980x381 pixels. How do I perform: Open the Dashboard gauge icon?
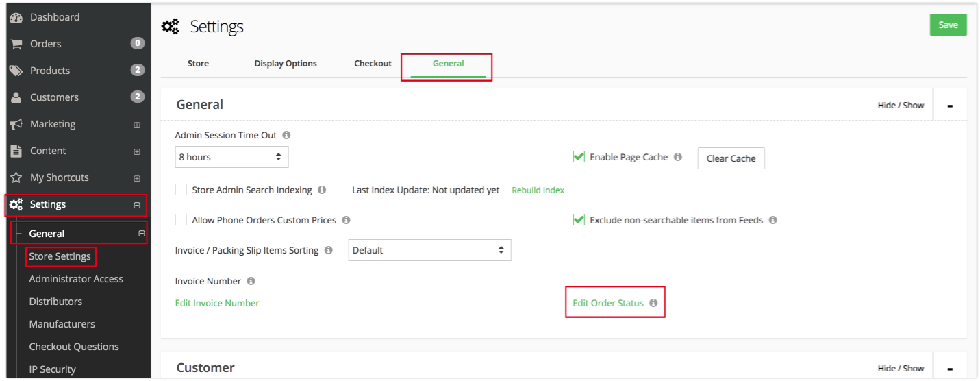tap(16, 17)
